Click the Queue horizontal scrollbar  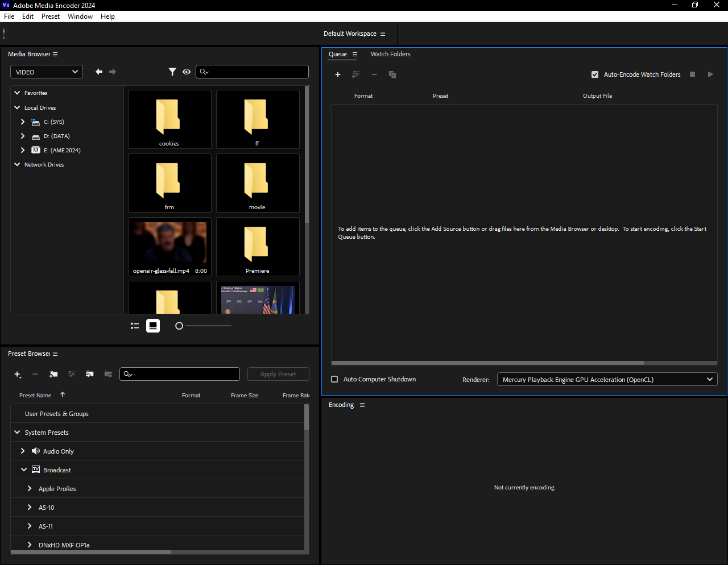click(487, 363)
